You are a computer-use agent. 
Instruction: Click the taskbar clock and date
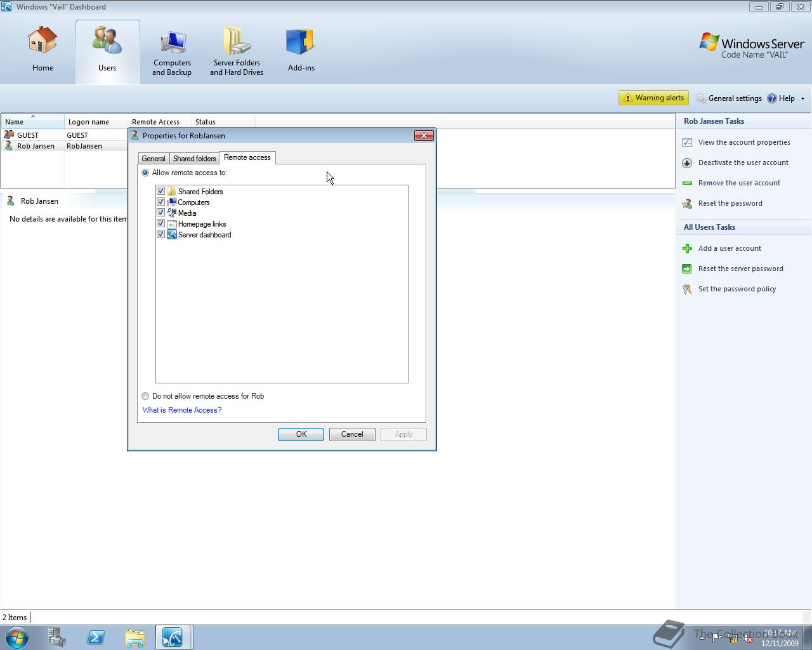[780, 638]
